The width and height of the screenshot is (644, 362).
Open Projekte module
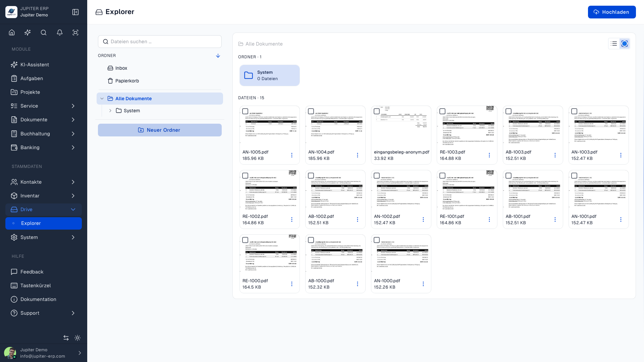(44, 92)
